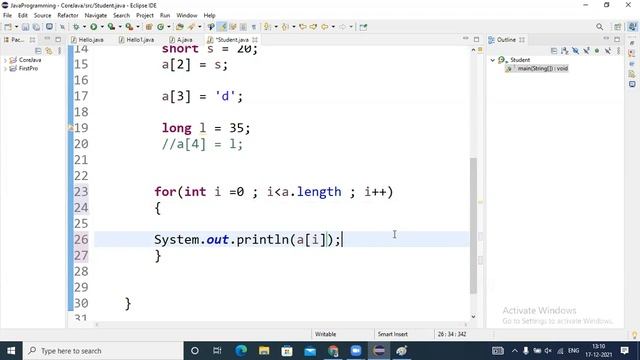Click Collapse All in Outline toolbar
Viewport: 640px width, 360px height.
pyautogui.click(x=554, y=51)
